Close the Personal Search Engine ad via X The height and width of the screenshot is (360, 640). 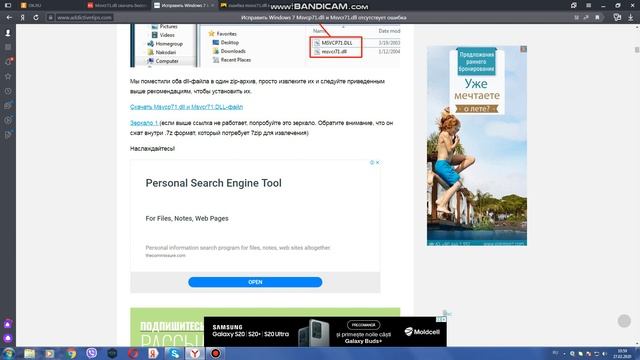pyautogui.click(x=378, y=162)
